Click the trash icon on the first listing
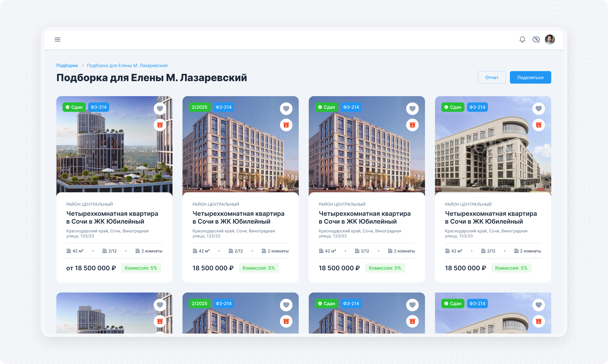 (x=160, y=125)
